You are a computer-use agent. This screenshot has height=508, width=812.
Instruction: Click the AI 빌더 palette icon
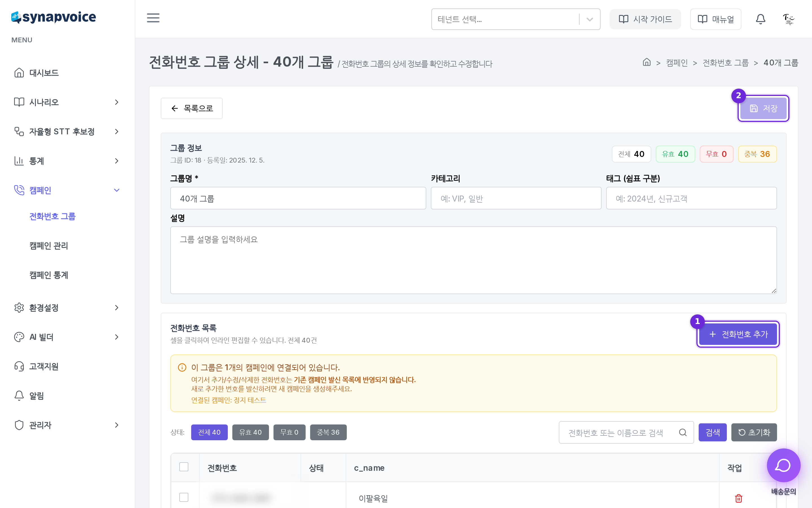(19, 337)
